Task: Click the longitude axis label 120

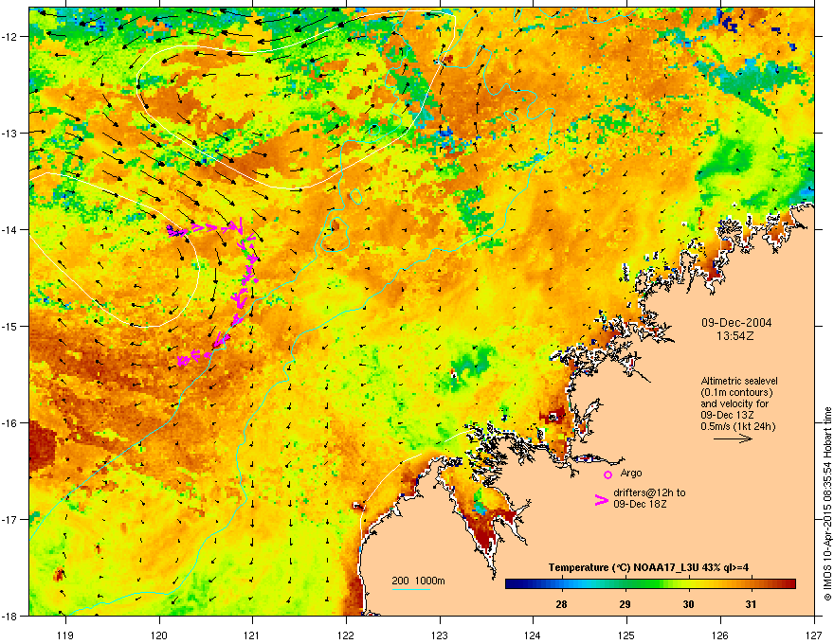Action: pyautogui.click(x=159, y=635)
